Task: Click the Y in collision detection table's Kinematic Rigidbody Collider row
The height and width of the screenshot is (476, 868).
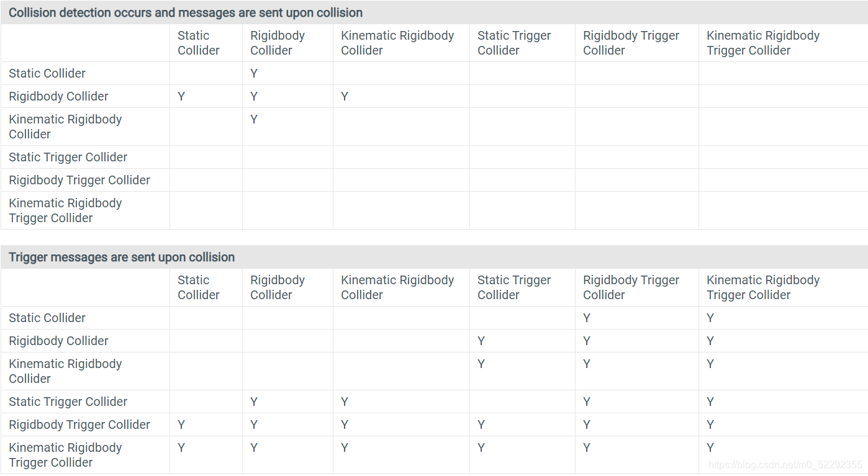Action: pyautogui.click(x=254, y=119)
